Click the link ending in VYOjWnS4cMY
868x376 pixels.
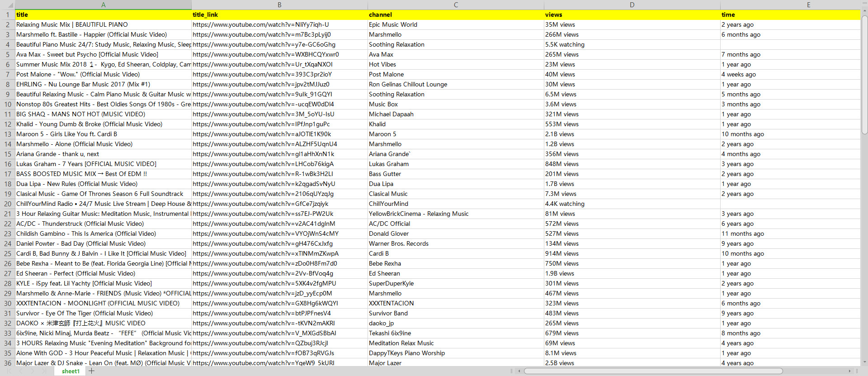pos(266,233)
